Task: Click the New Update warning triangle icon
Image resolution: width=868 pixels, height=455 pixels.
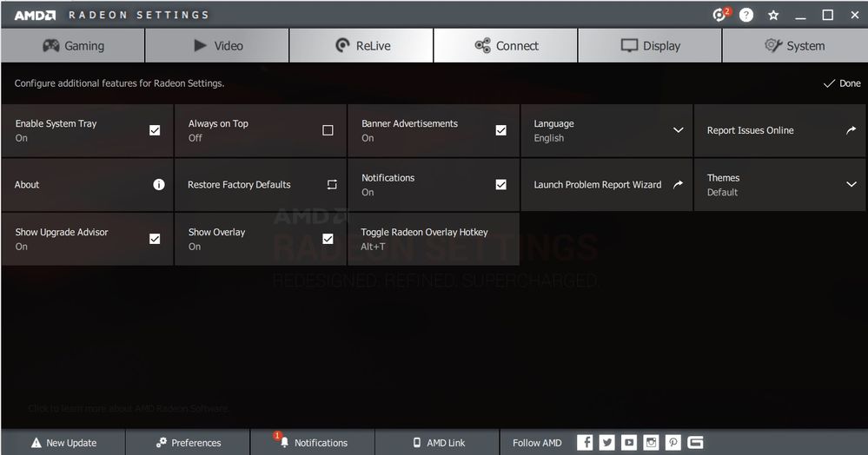Action: (x=36, y=442)
